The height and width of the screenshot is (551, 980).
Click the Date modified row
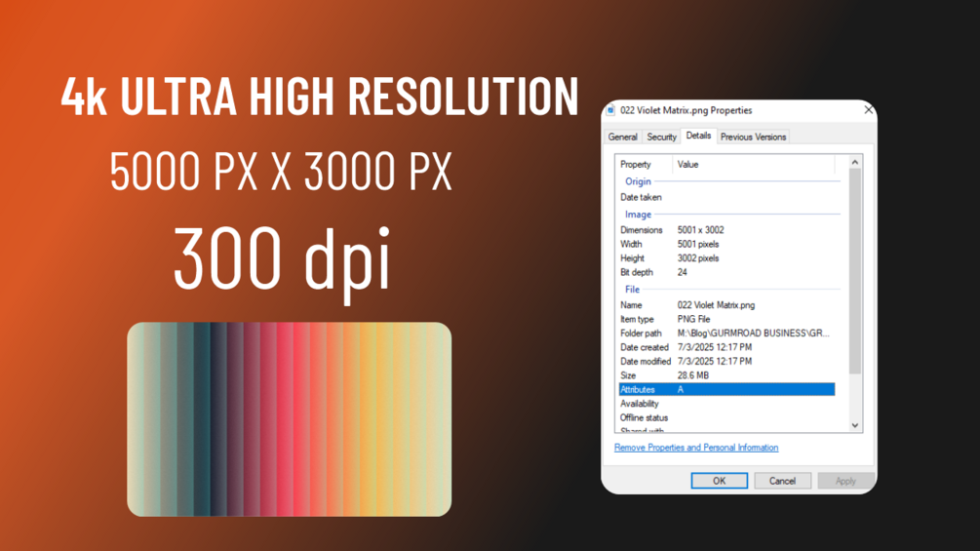pos(726,362)
